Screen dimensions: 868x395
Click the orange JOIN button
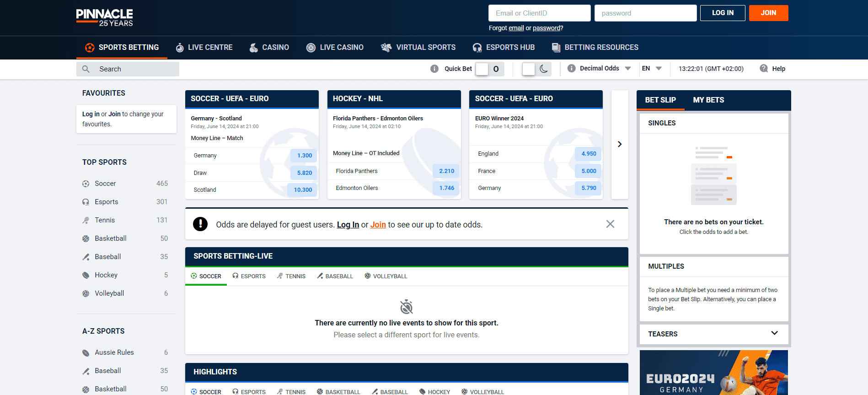tap(768, 13)
